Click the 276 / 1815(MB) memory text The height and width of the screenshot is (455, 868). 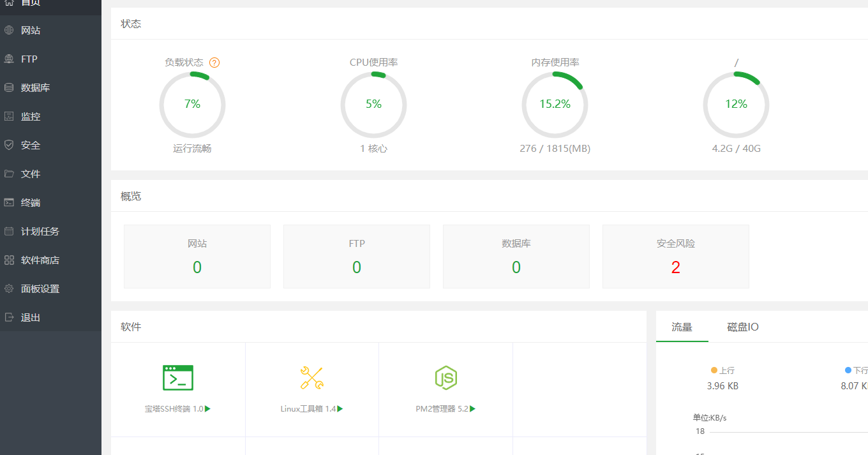(x=555, y=149)
